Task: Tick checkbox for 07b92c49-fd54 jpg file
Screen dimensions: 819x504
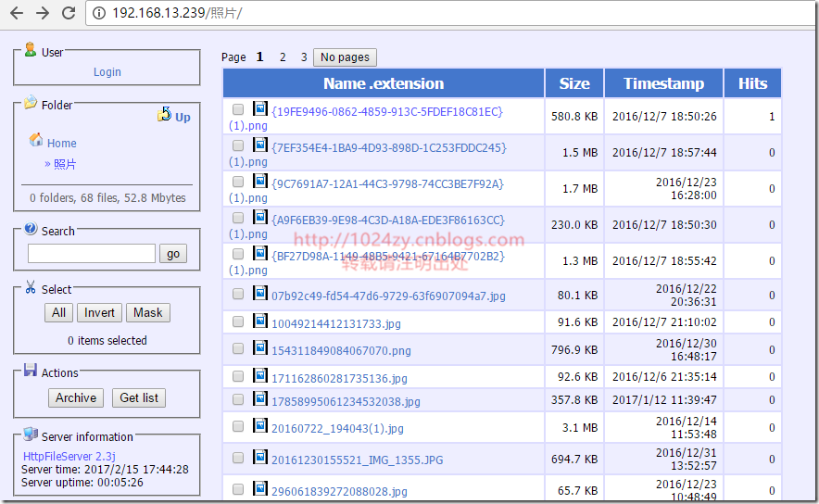Action: pyautogui.click(x=238, y=294)
